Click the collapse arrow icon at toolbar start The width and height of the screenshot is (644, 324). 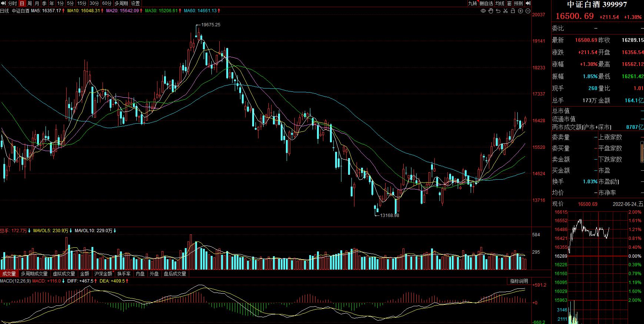(4, 3)
